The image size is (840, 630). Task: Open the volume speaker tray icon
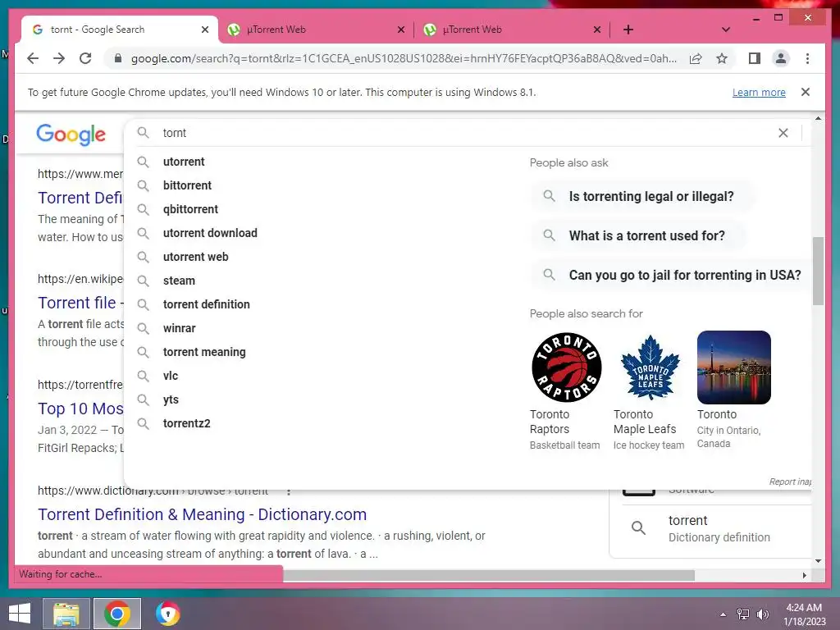[x=762, y=614]
